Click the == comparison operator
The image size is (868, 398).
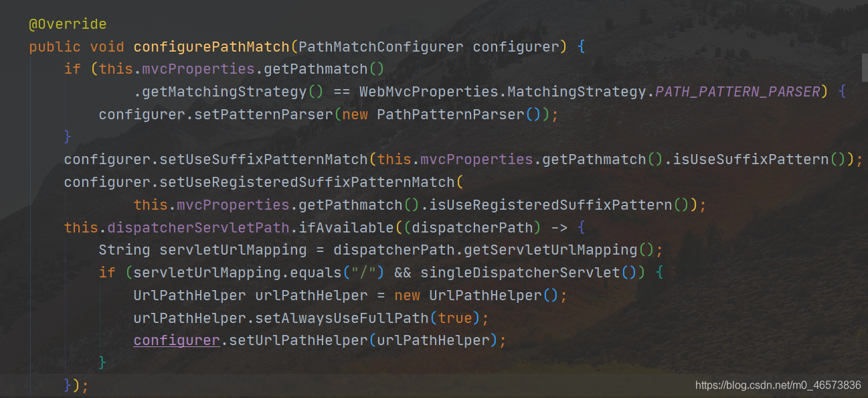click(342, 92)
